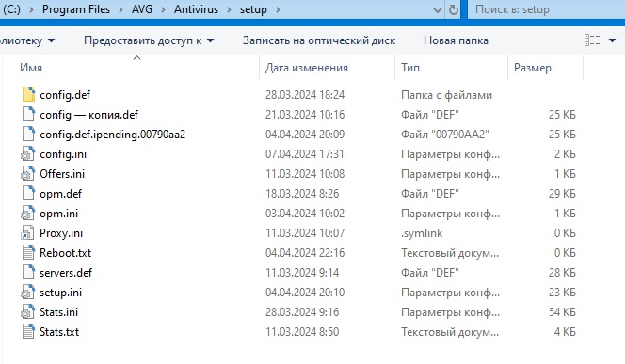This screenshot has width=625, height=364.
Task: Select the config — копия.def file icon
Action: coord(28,115)
